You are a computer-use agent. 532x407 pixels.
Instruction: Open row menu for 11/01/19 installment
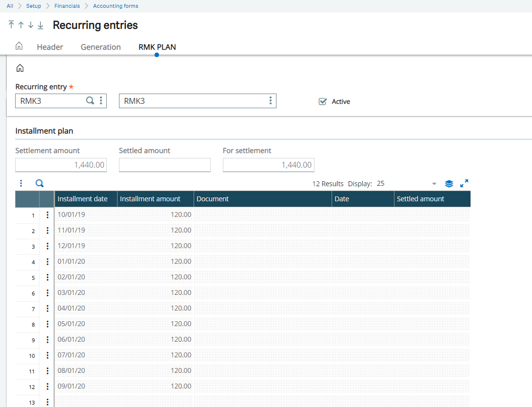[x=47, y=230]
